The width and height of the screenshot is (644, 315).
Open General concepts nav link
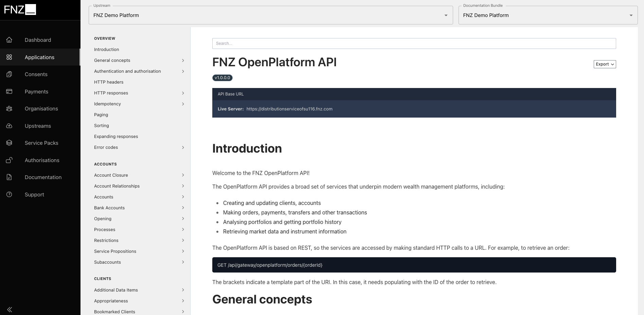[x=112, y=60]
